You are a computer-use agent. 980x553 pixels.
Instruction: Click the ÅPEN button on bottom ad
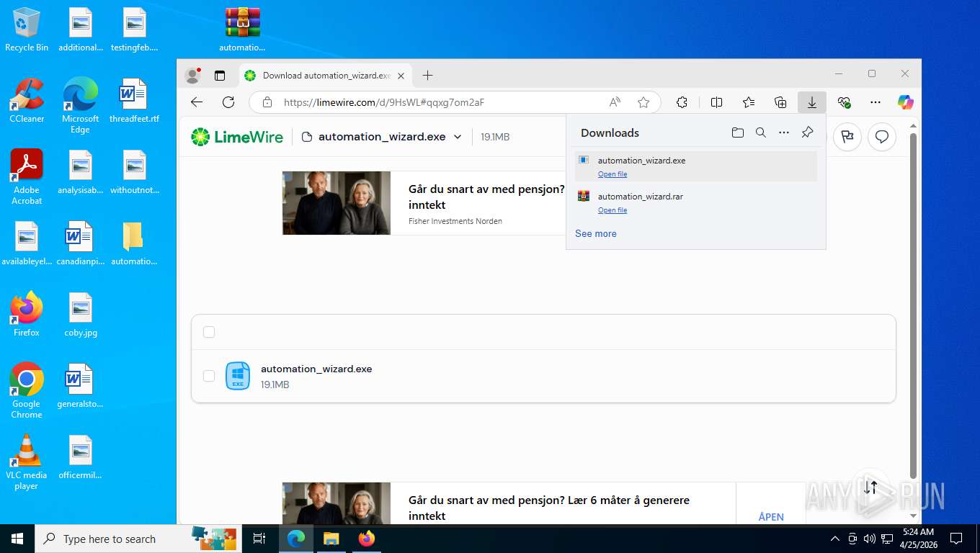click(x=771, y=517)
